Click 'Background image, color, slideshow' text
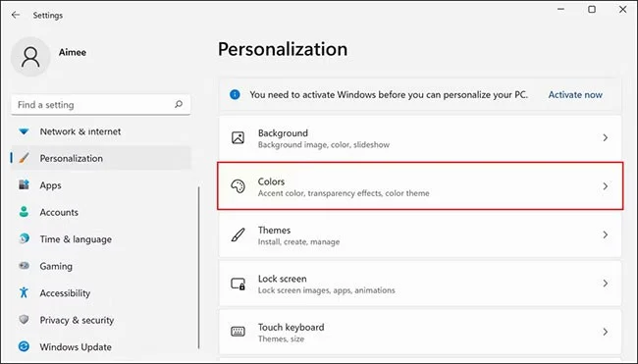This screenshot has height=364, width=638. (x=324, y=145)
